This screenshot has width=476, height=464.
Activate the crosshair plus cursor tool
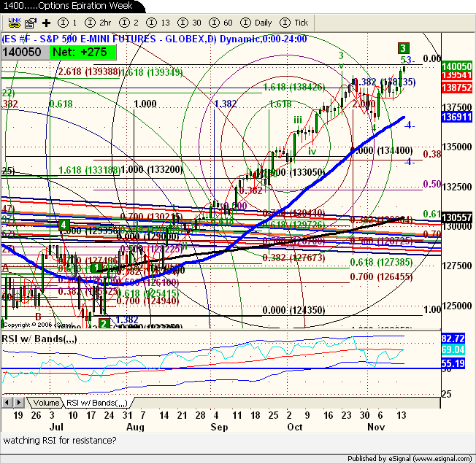click(46, 23)
